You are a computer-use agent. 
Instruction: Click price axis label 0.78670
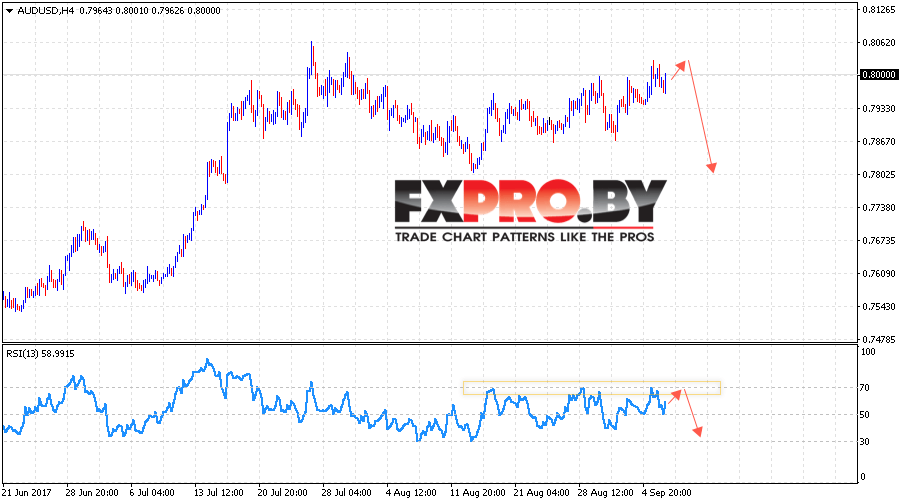coord(879,141)
